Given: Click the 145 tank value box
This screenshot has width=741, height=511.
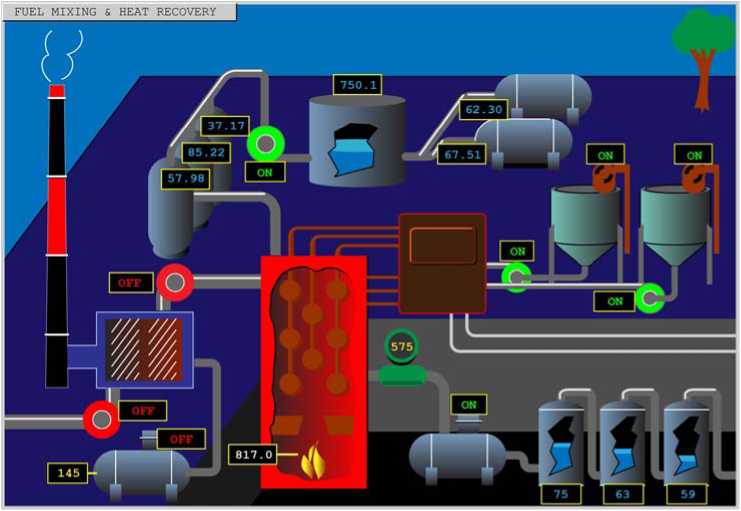Looking at the screenshot, I should coord(68,473).
